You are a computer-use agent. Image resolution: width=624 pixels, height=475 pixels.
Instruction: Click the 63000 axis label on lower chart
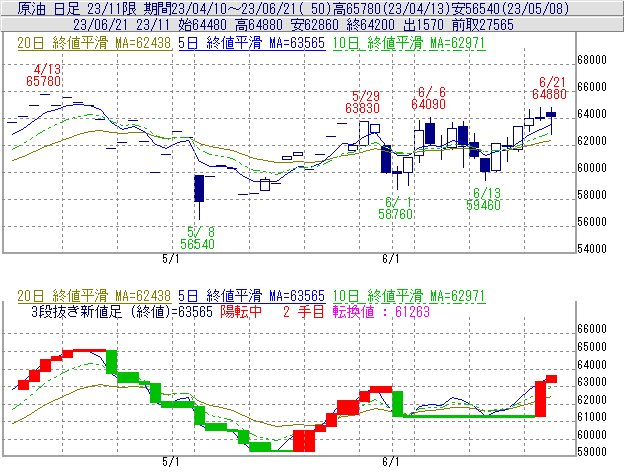click(x=592, y=382)
